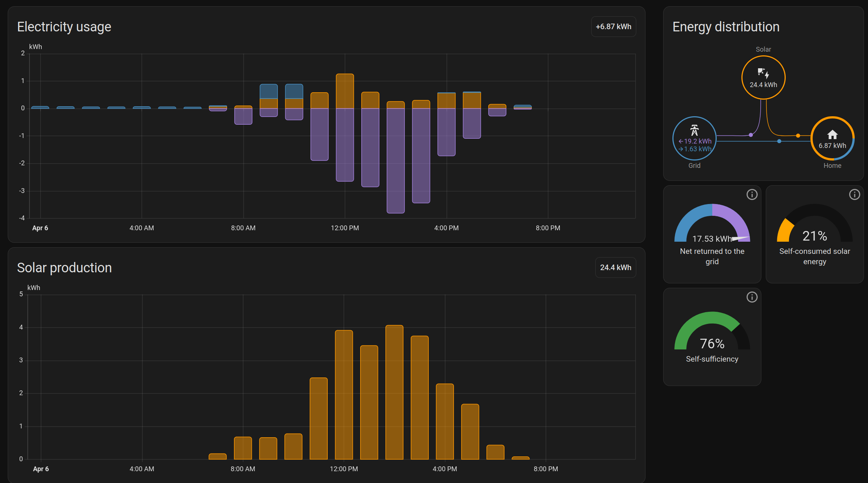Click the Solar production card title
Image resolution: width=868 pixels, height=483 pixels.
[x=64, y=268]
